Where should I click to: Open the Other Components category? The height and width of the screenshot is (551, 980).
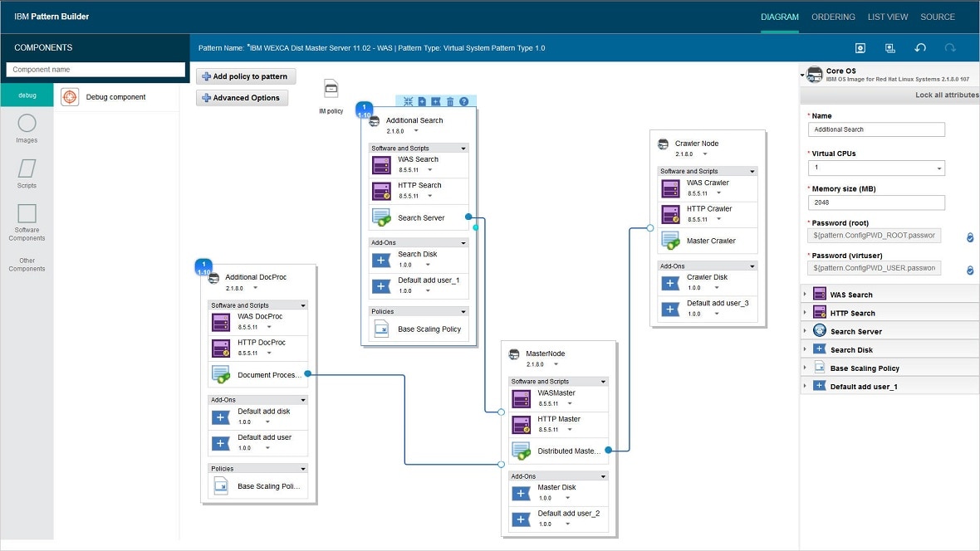[27, 265]
